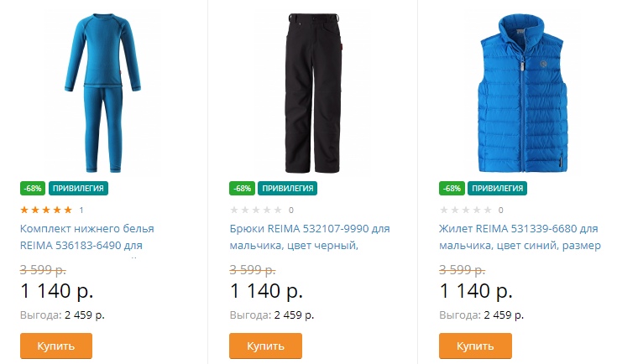Click the -68% badge on blue vest

[x=452, y=188]
